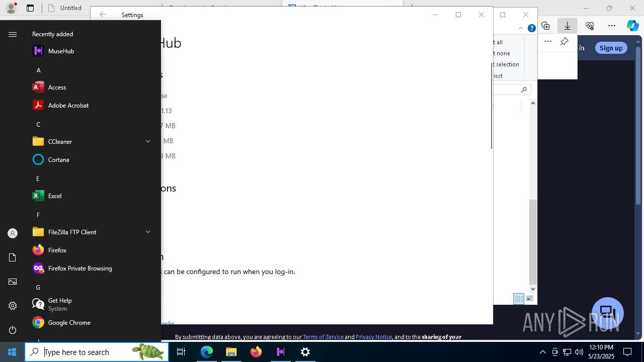Open Firefox Private Browsing entry
This screenshot has width=644, height=362.
pyautogui.click(x=93, y=268)
